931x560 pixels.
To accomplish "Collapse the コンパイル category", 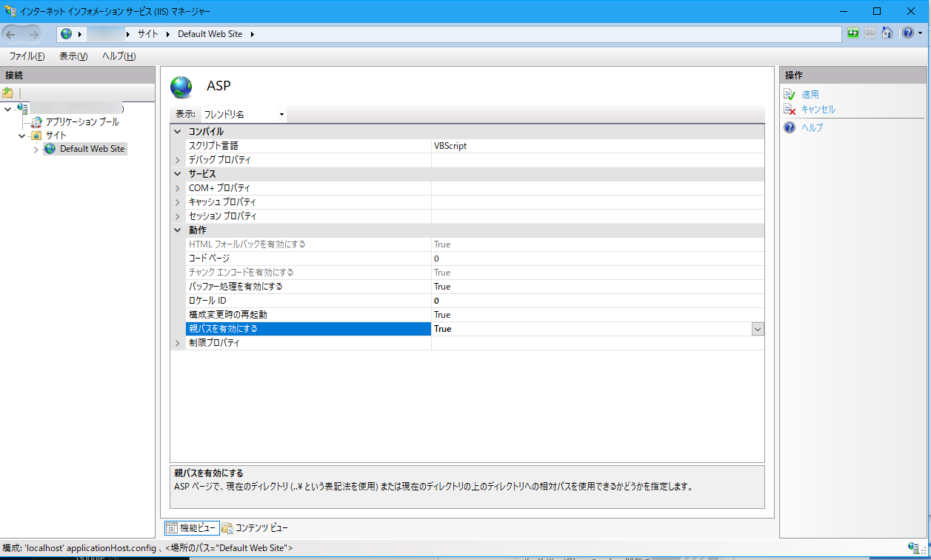I will 177,131.
